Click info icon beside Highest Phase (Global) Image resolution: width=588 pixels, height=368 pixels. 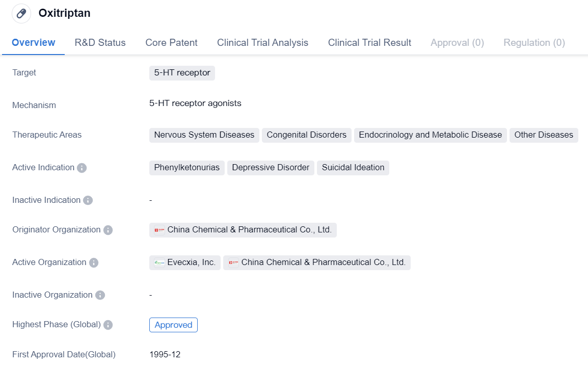[x=108, y=325]
